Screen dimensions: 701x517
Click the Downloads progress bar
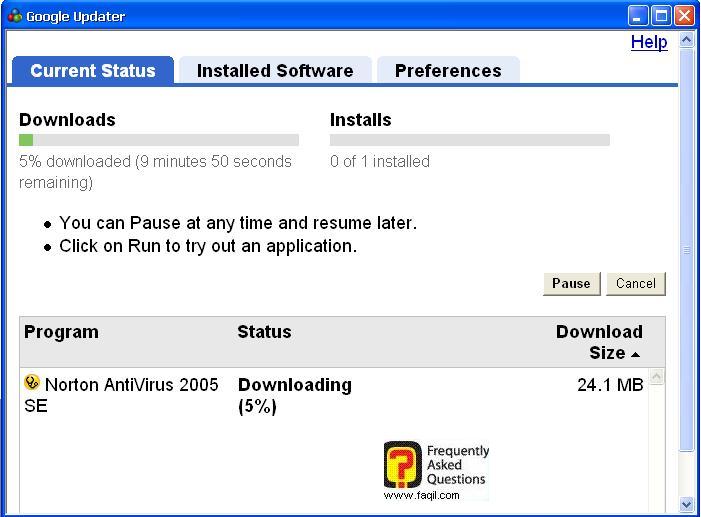pyautogui.click(x=159, y=140)
